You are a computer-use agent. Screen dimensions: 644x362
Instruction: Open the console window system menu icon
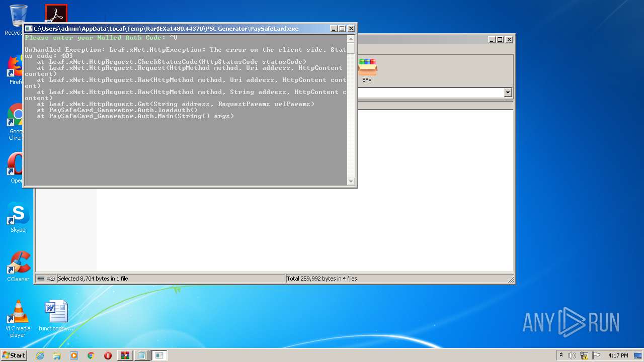click(x=29, y=29)
